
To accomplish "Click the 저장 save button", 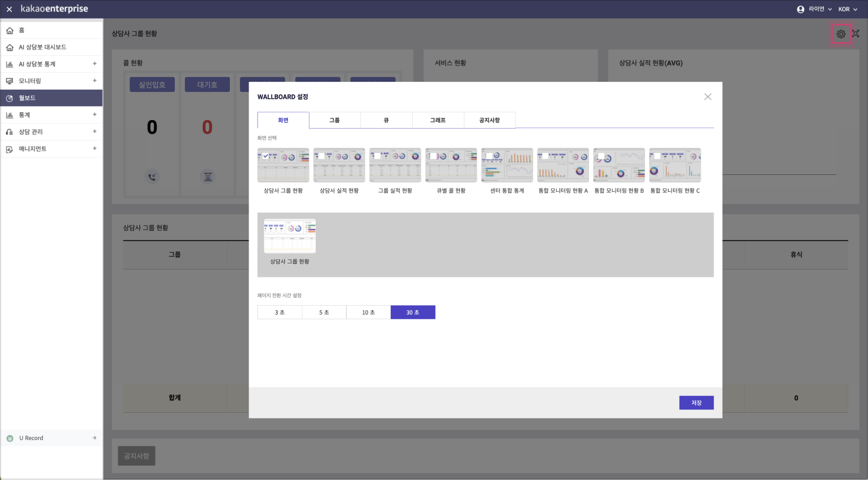I will coord(696,403).
